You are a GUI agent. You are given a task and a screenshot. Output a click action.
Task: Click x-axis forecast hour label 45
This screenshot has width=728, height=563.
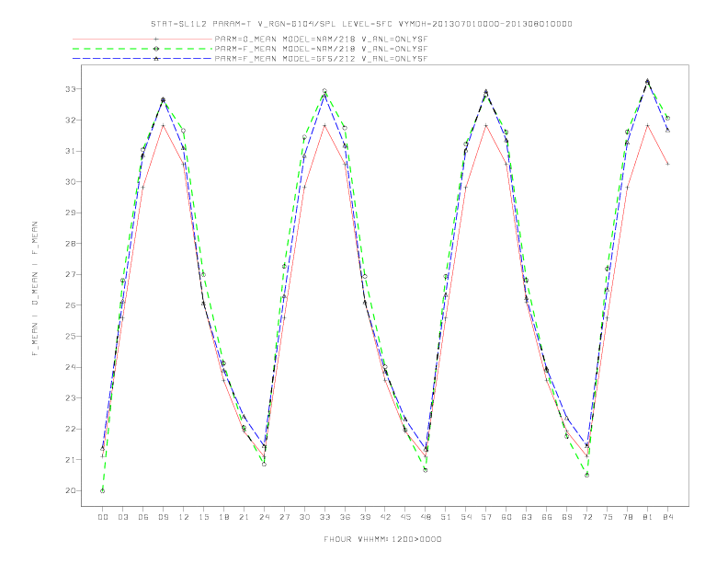click(x=405, y=517)
